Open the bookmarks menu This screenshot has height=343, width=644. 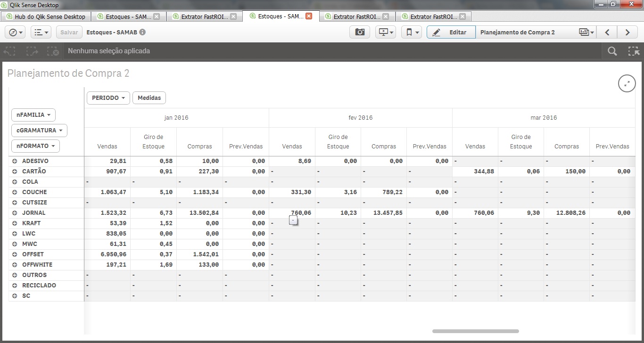tap(412, 32)
